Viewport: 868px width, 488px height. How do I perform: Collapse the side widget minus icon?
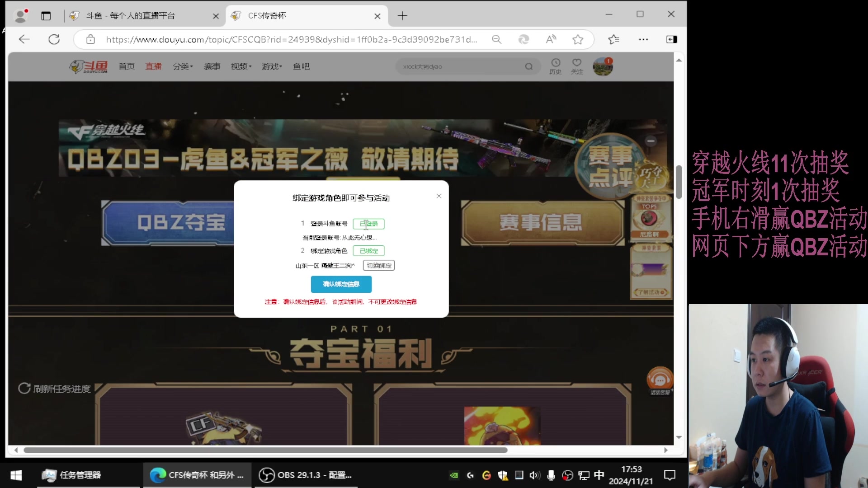(x=651, y=141)
